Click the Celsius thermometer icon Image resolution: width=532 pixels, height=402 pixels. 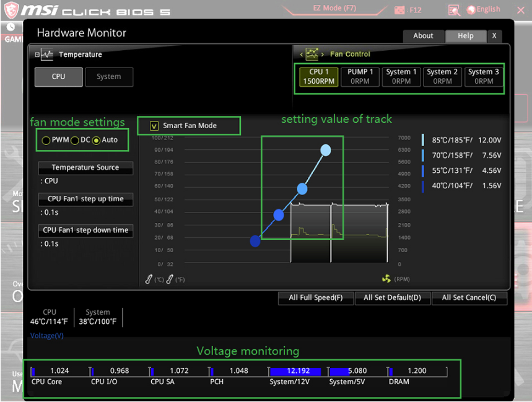coord(149,279)
